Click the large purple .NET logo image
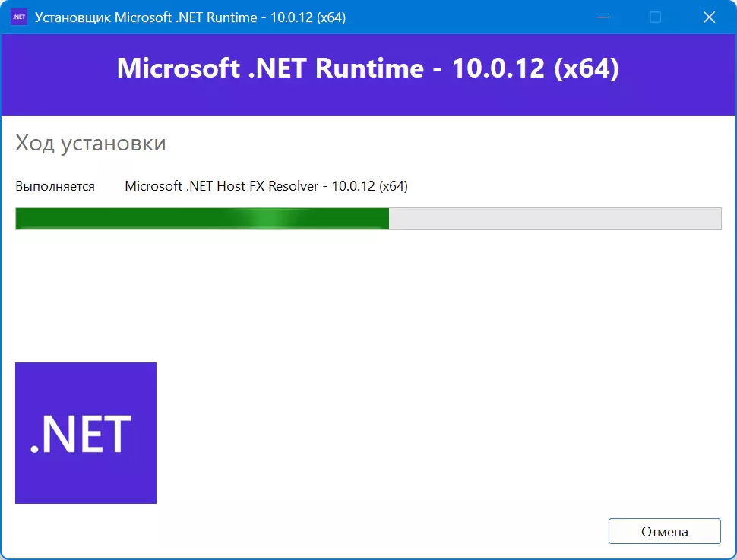 (86, 432)
